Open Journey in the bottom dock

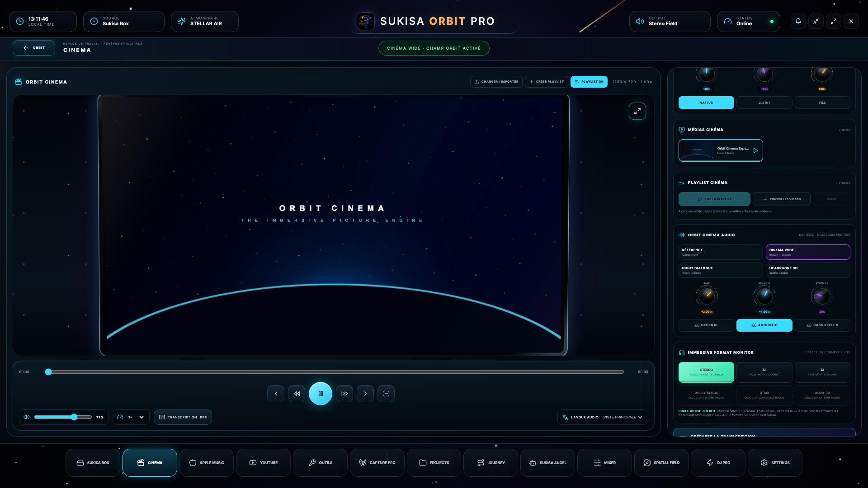pos(491,463)
